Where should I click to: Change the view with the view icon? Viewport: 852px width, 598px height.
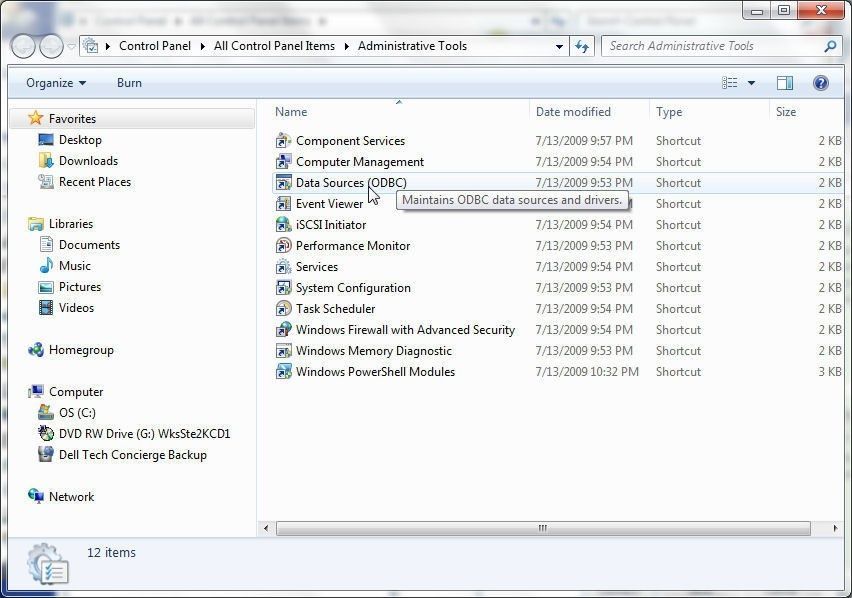point(730,83)
